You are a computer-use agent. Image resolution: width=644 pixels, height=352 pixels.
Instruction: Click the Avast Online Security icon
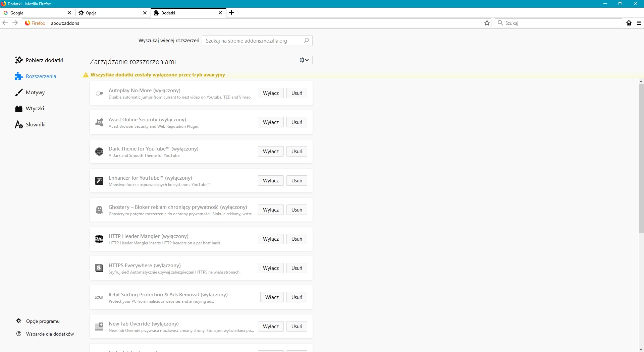point(99,122)
